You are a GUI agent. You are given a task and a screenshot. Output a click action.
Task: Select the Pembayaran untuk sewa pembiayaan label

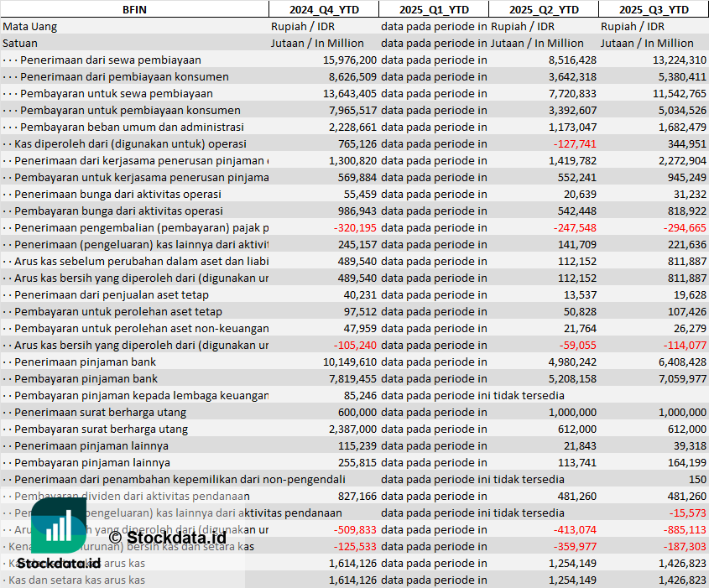point(116,94)
